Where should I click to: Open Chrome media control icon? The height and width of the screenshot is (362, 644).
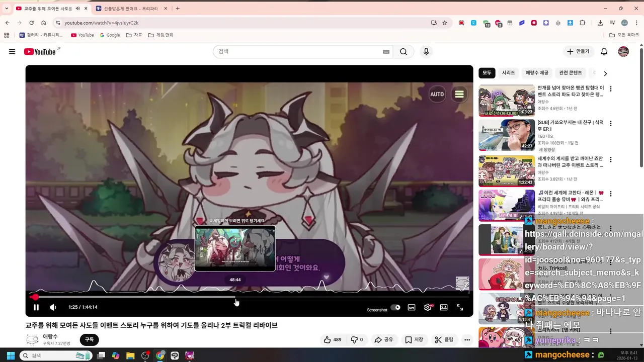click(x=612, y=23)
